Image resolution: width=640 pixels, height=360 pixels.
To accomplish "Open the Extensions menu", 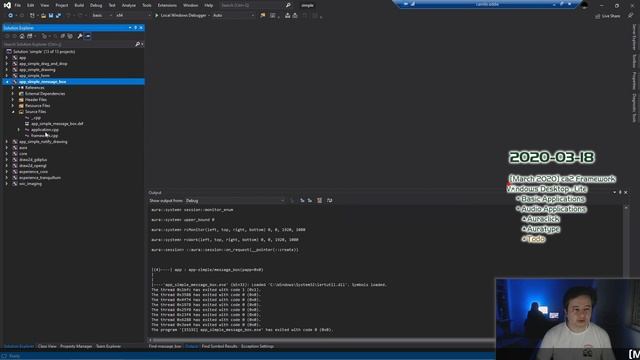I will pyautogui.click(x=167, y=5).
